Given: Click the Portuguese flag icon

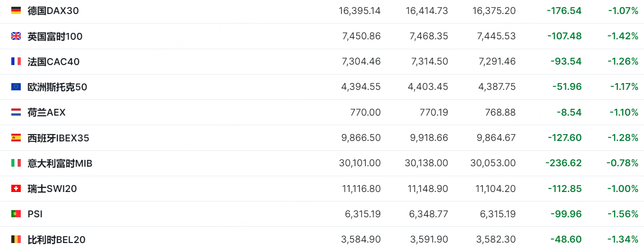Looking at the screenshot, I should coord(16,214).
